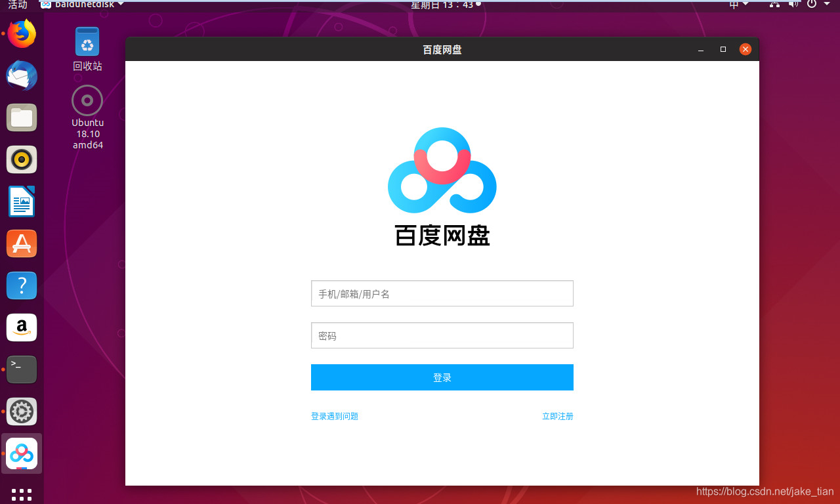Close the 百度网盘 window
Screen dimensions: 840x504
[x=745, y=49]
